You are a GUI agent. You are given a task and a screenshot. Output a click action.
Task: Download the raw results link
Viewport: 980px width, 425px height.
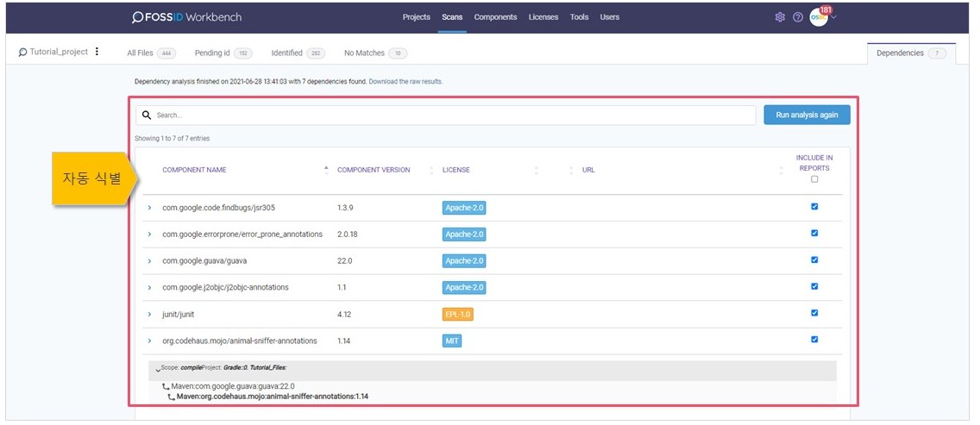pyautogui.click(x=405, y=82)
